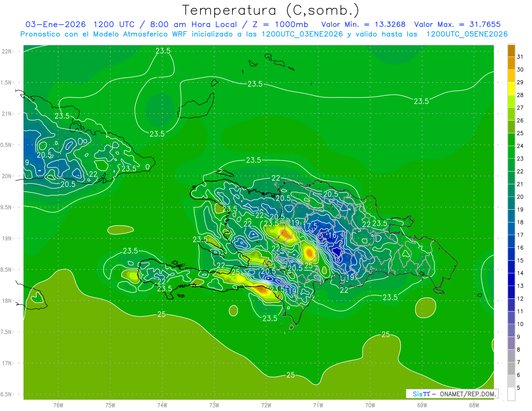Click the 21N latitude axis label
Image resolution: width=532 pixels, height=411 pixels.
tap(8, 114)
